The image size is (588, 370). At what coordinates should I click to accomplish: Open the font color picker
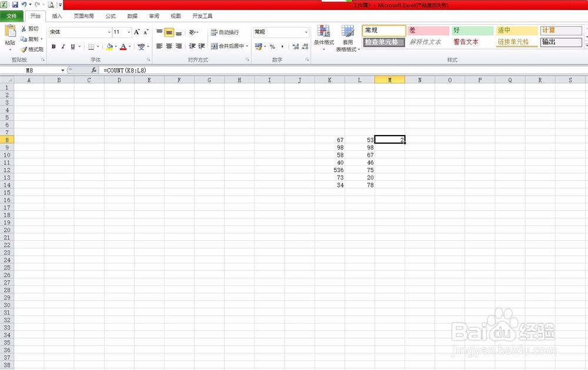[x=124, y=46]
